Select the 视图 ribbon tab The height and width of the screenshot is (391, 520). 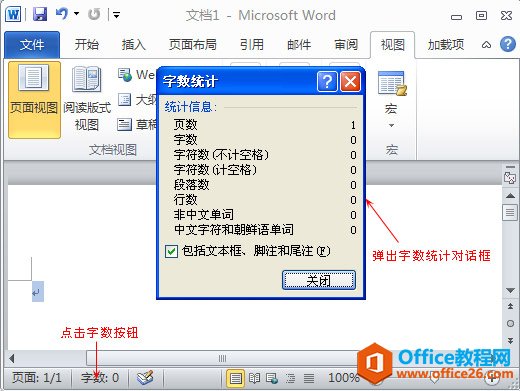(393, 45)
